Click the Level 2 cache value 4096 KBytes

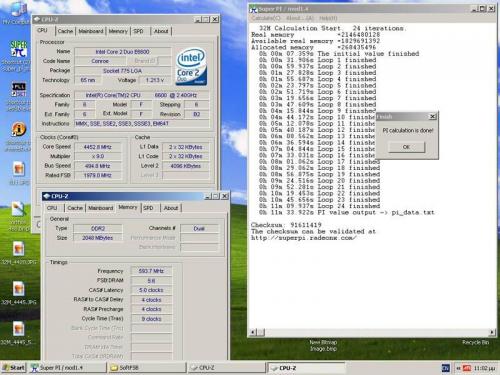click(x=186, y=166)
